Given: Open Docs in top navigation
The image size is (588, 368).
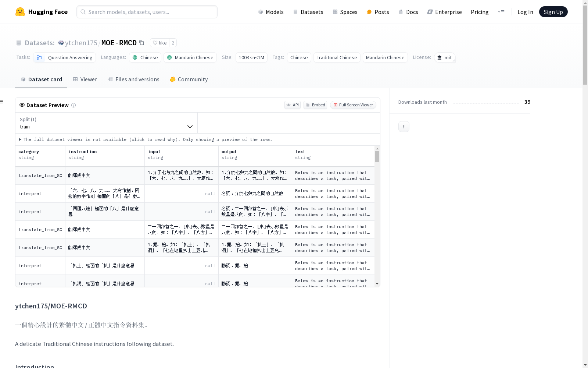Looking at the screenshot, I should tap(408, 12).
